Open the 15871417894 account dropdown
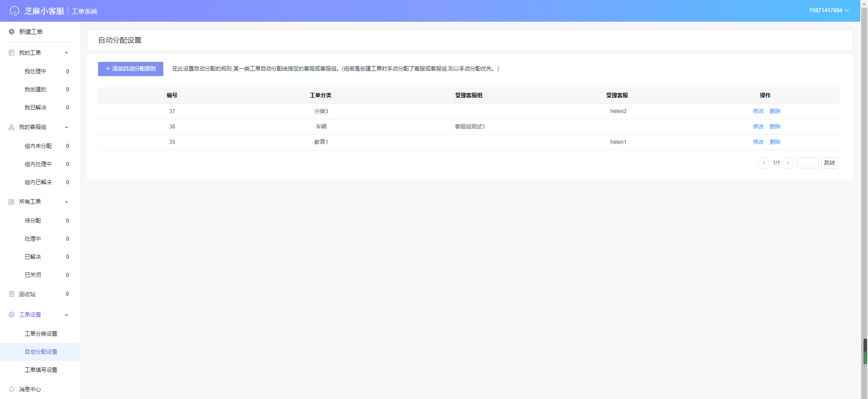868x399 pixels. click(x=829, y=10)
